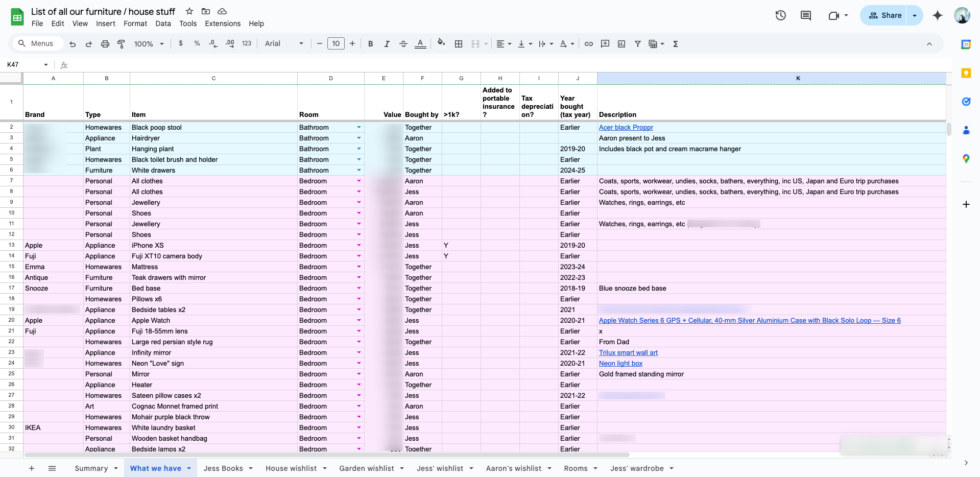Toggle bold formatting

click(370, 44)
